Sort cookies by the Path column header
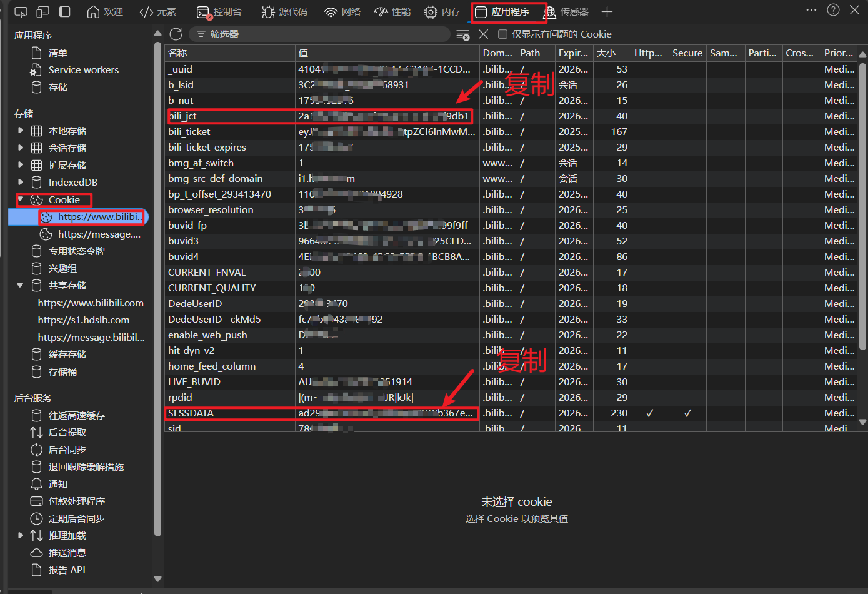The height and width of the screenshot is (594, 868). pos(536,53)
